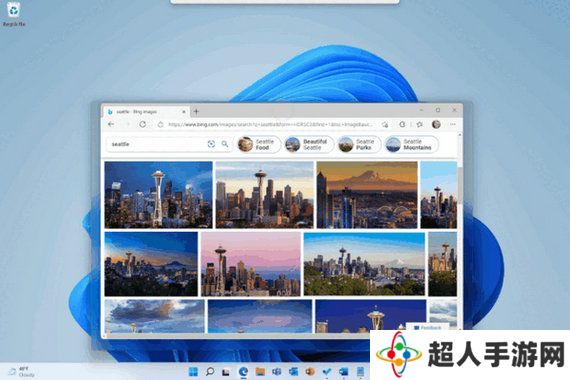Screen dimensions: 570x380
Task: Click the magnifier search button in Bing
Action: pyautogui.click(x=225, y=144)
